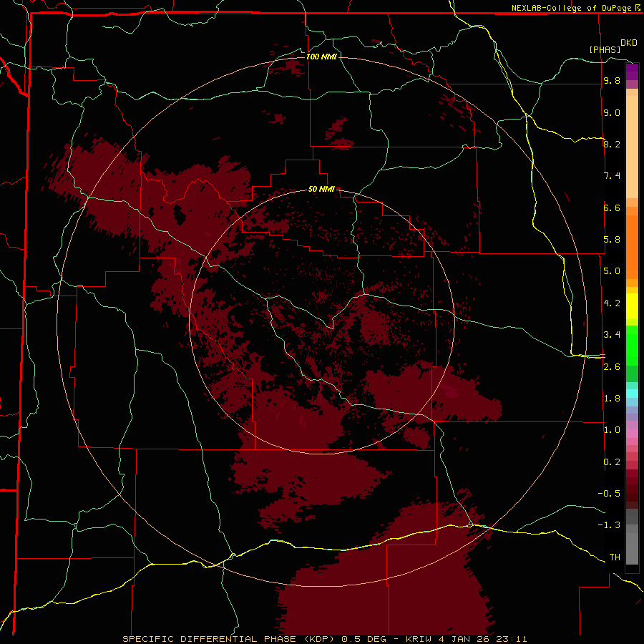This screenshot has width=644, height=644.
Task: Select the -1.3 scale value
Action: [x=609, y=525]
